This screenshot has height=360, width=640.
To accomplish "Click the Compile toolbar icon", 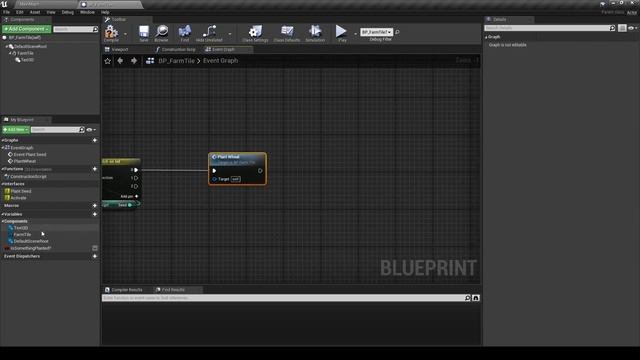I will (x=111, y=33).
